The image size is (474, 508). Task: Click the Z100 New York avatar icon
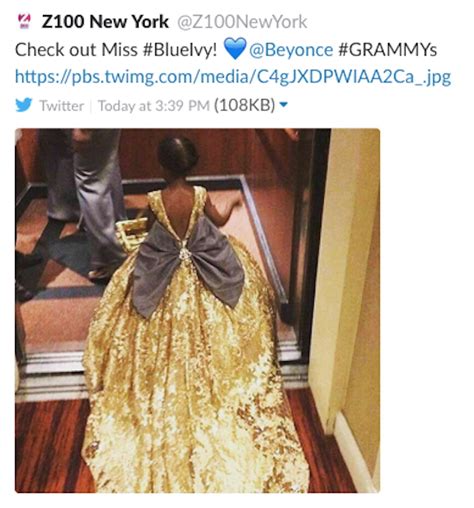(x=25, y=22)
